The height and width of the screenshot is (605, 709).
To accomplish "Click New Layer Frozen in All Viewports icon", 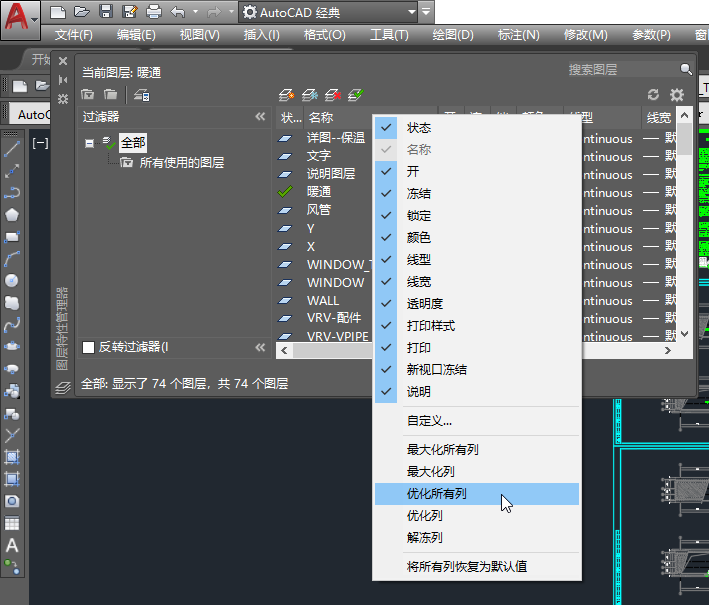I will [x=310, y=95].
